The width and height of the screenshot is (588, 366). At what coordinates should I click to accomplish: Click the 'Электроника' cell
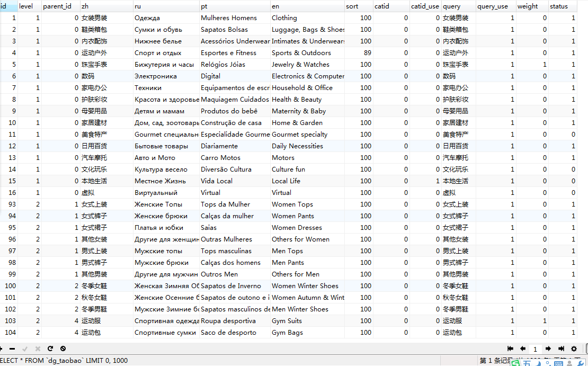tap(166, 76)
